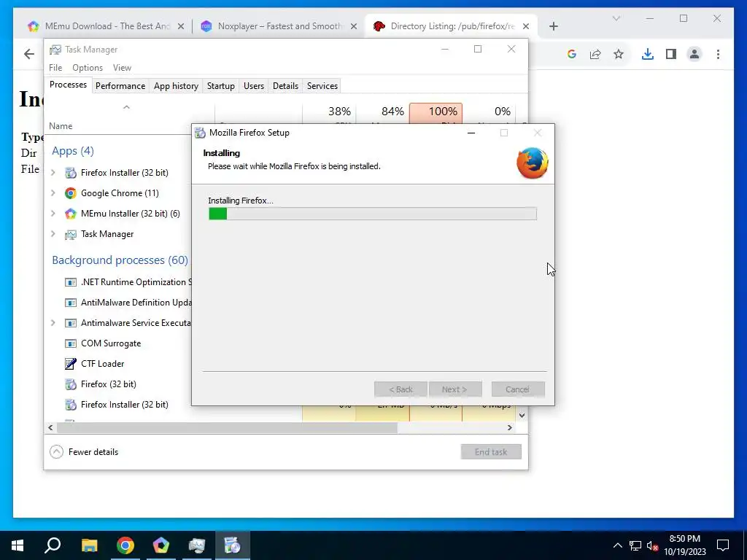The width and height of the screenshot is (747, 560).
Task: Switch to the App history tab
Action: 176,86
